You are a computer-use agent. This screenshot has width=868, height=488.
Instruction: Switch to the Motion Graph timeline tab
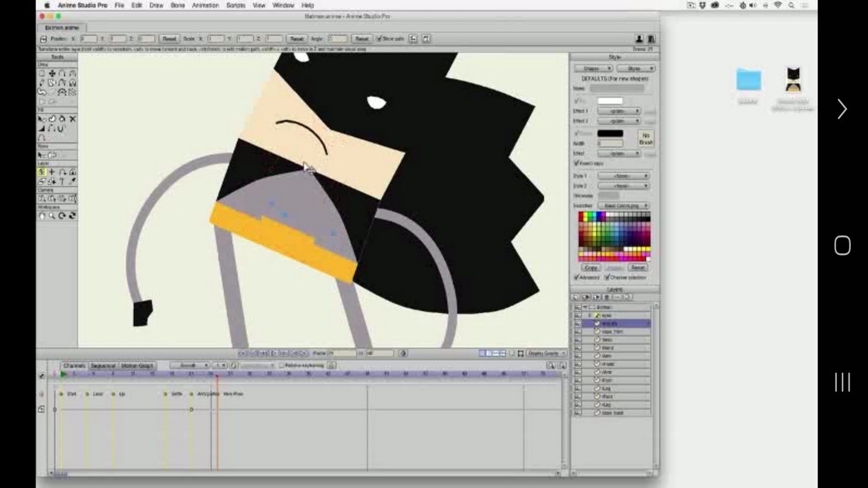tap(136, 366)
